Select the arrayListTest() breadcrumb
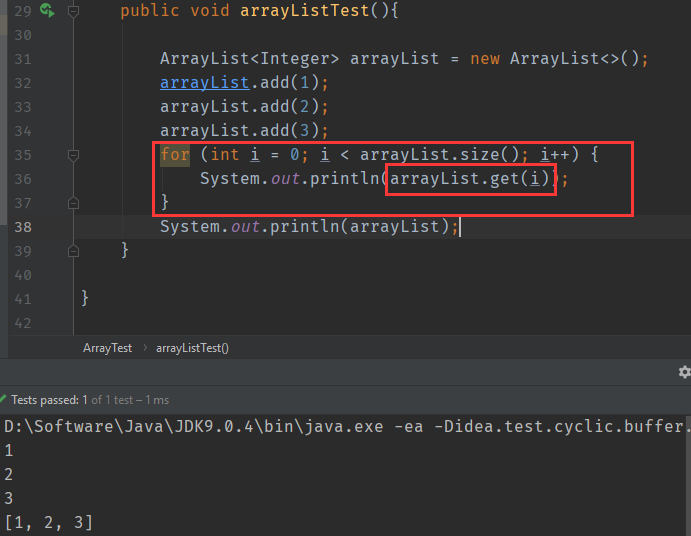 click(192, 348)
